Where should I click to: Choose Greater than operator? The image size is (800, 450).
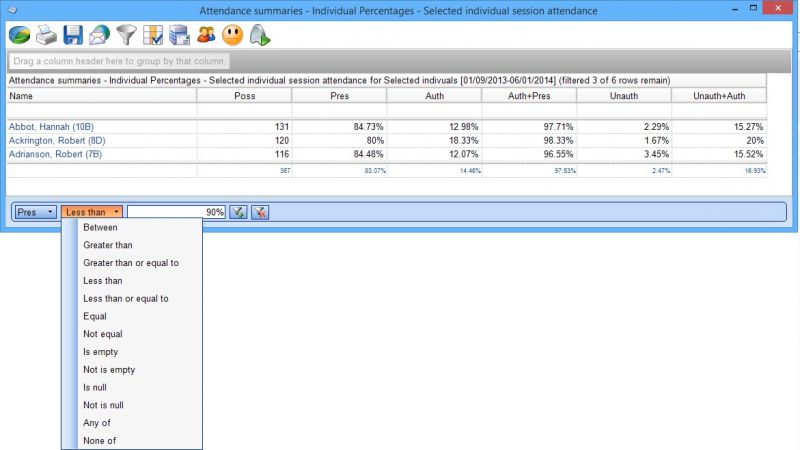(x=108, y=245)
